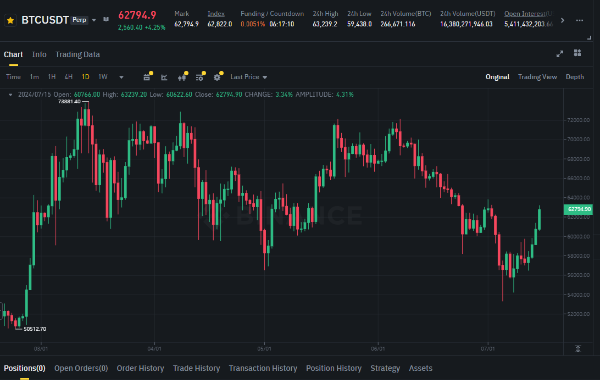Click the 72000.00 price axis label
This screenshot has height=380, width=600.
click(578, 120)
